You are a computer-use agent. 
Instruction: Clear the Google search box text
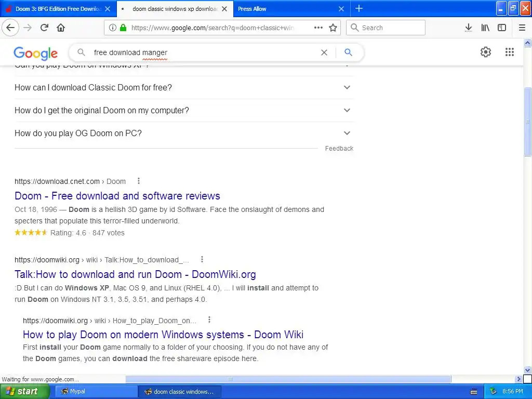coord(324,52)
